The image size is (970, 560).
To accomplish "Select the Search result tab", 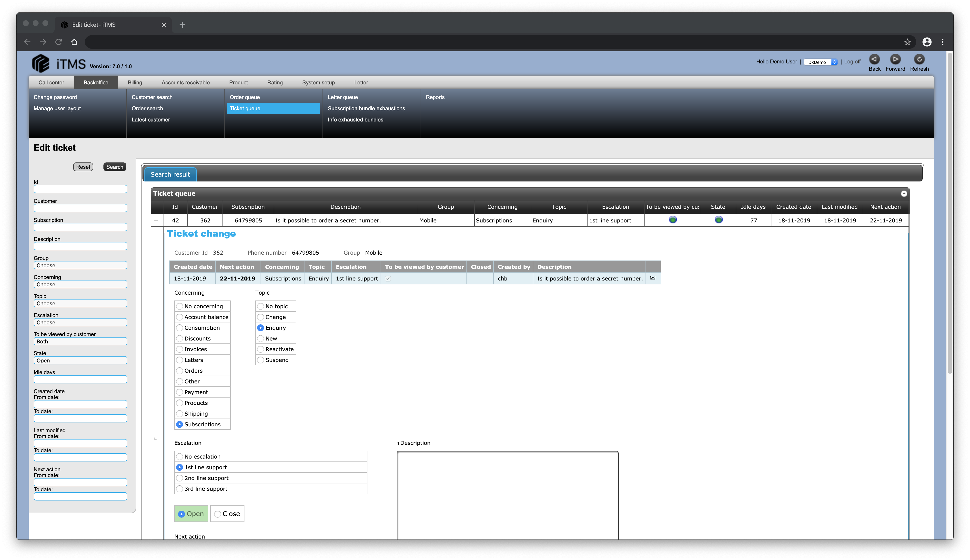I will pyautogui.click(x=170, y=174).
